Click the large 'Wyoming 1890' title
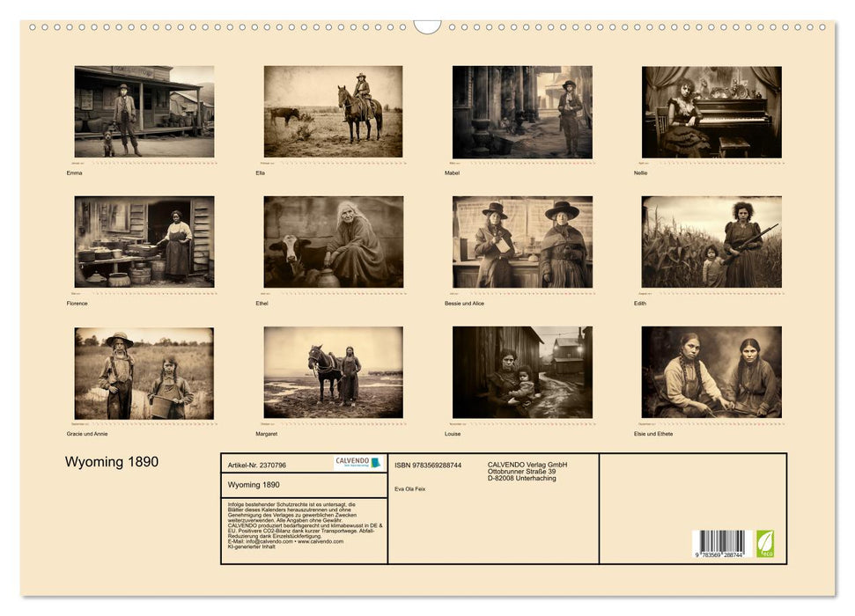 pos(112,462)
